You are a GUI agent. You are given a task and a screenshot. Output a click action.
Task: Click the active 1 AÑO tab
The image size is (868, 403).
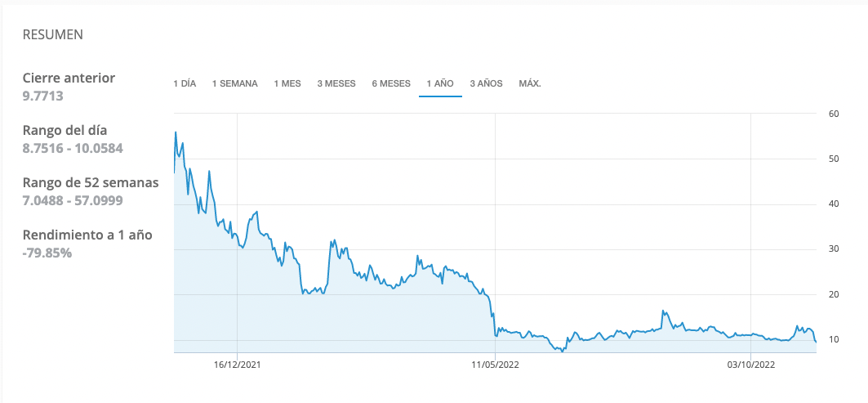440,83
